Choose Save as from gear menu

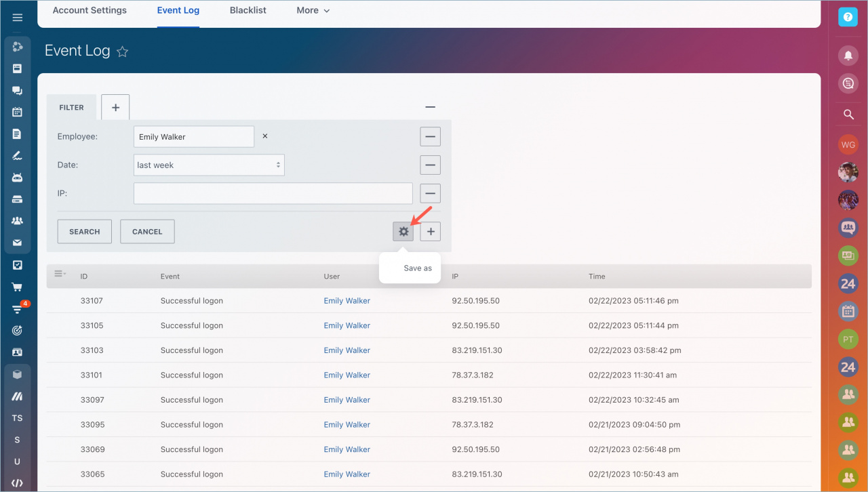click(418, 268)
